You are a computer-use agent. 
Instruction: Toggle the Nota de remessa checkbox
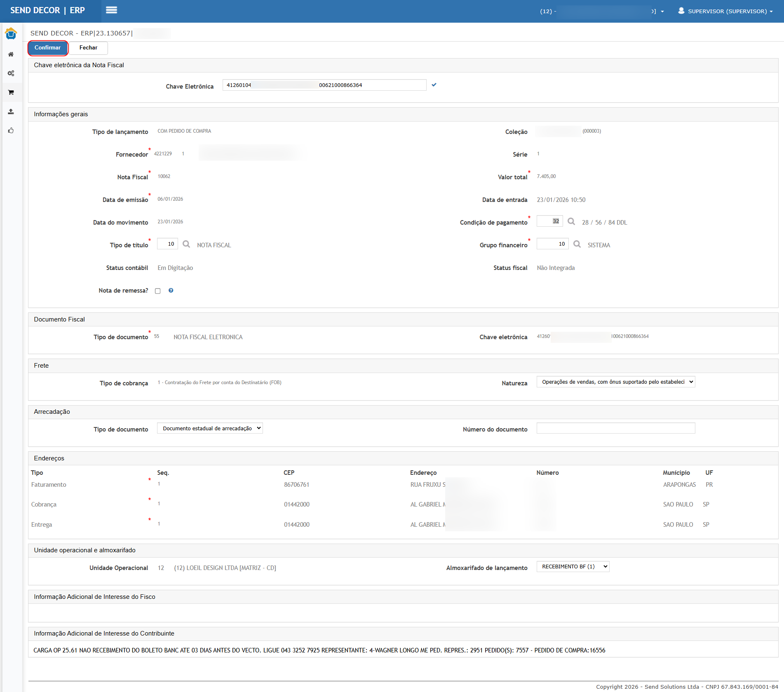tap(157, 291)
